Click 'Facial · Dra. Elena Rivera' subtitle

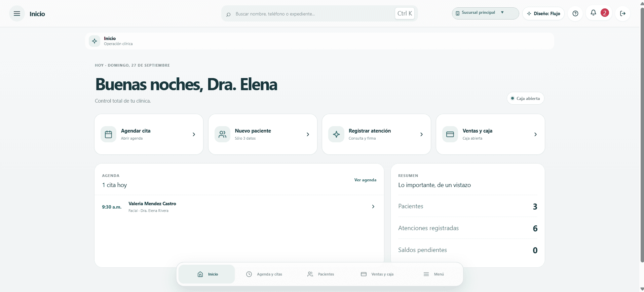click(x=148, y=211)
